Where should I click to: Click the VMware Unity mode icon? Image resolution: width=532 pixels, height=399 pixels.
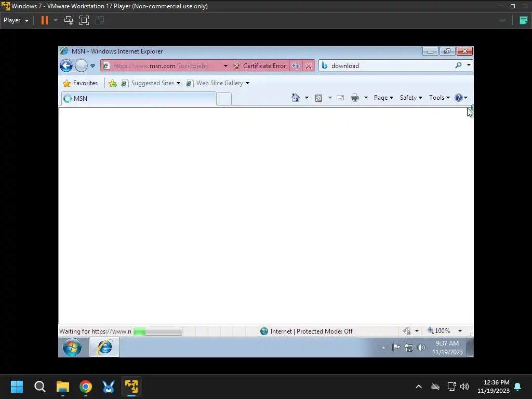coord(99,20)
